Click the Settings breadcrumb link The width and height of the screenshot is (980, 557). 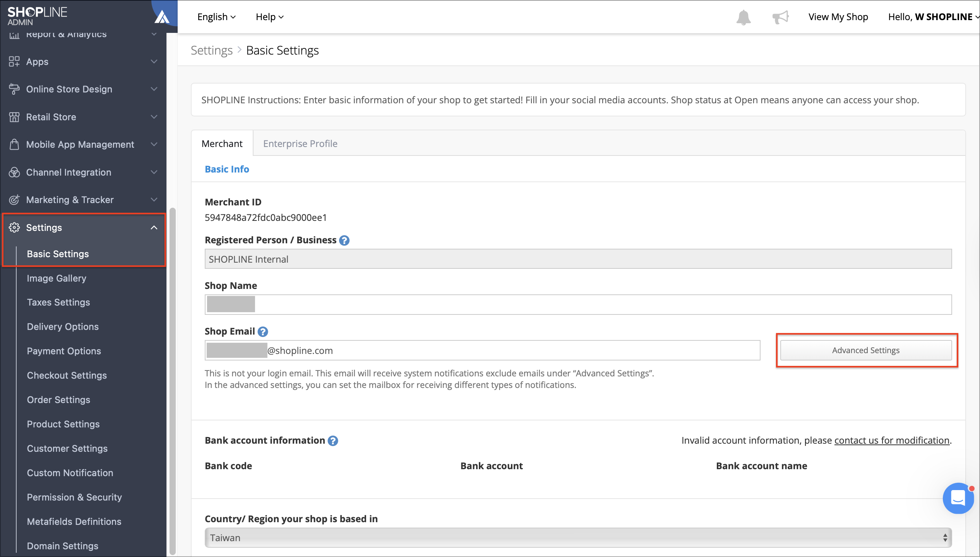coord(212,50)
